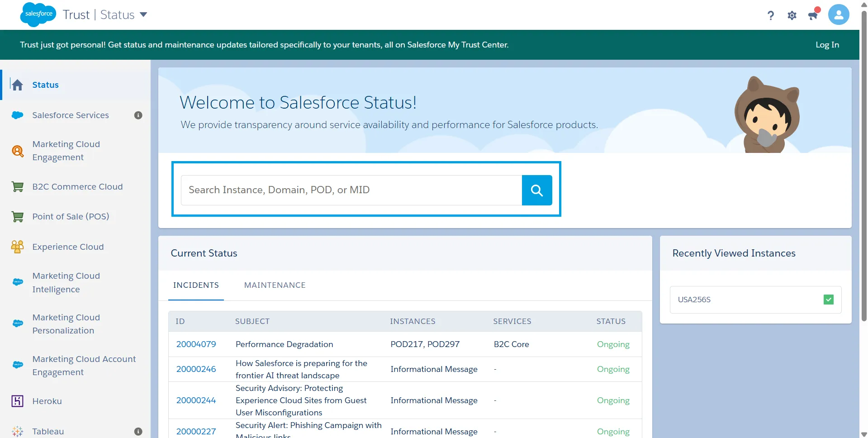Click the STATUS column header
Viewport: 868px width, 438px height.
[x=611, y=321]
